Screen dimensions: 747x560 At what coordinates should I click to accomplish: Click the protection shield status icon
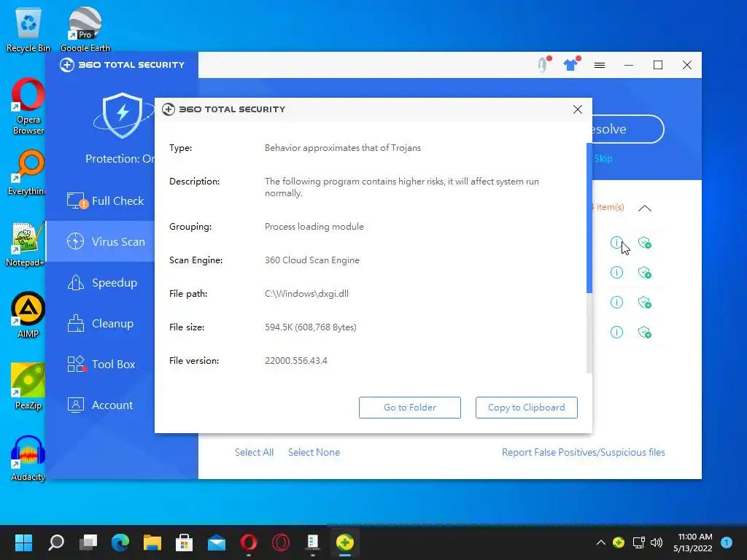coord(123,115)
